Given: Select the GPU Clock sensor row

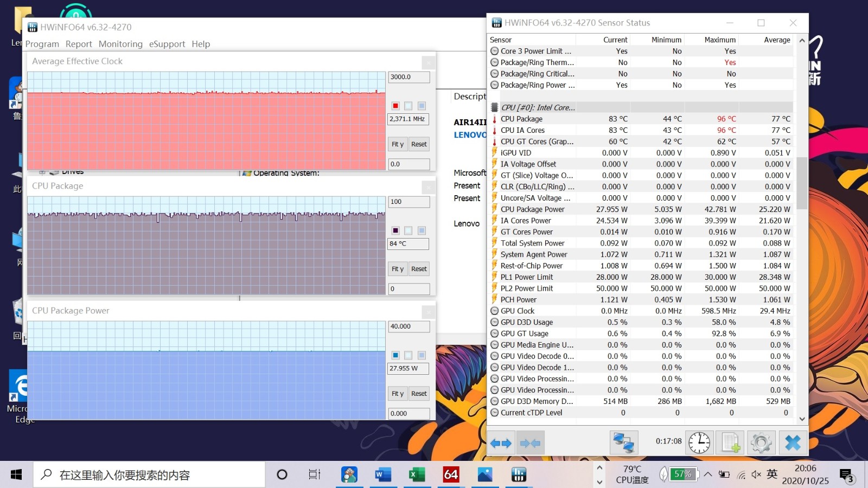Looking at the screenshot, I should (x=641, y=311).
